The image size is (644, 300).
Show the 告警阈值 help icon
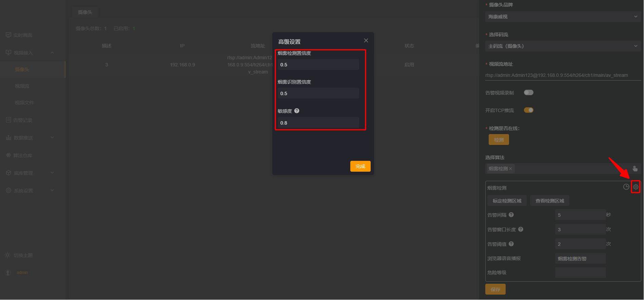(511, 244)
